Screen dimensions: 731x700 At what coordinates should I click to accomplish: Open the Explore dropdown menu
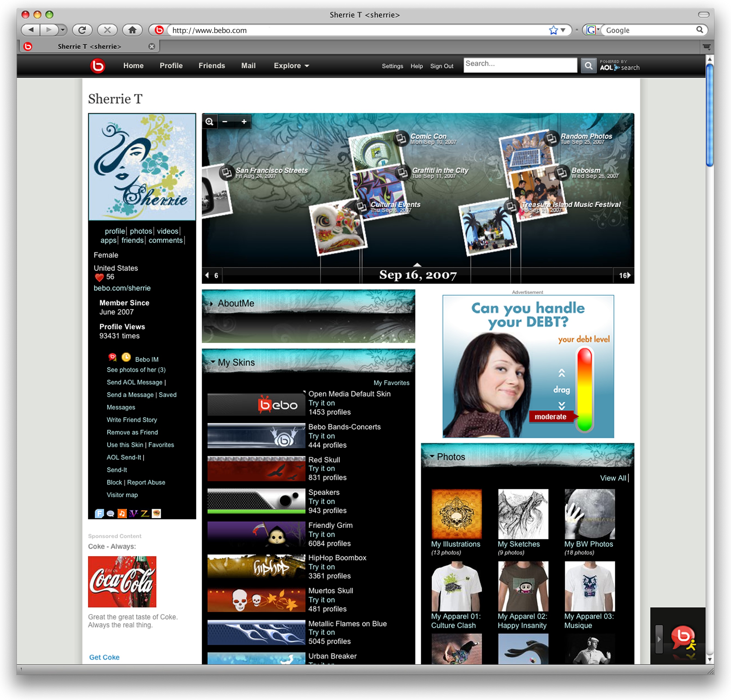291,65
